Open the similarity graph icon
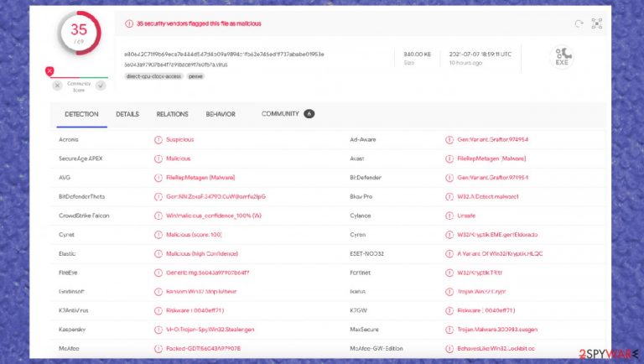Screen dimensions: 644x364 [597, 23]
